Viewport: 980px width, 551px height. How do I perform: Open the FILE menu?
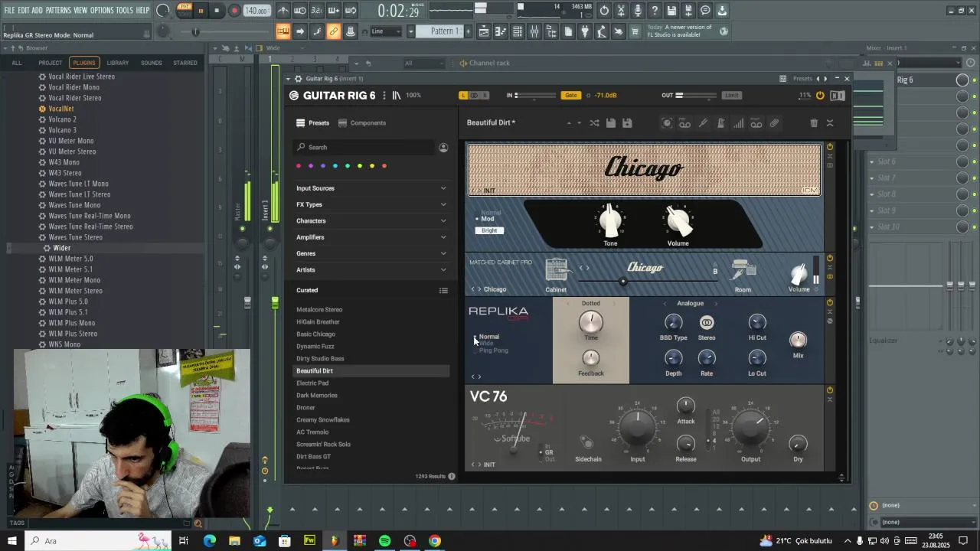tap(9, 10)
